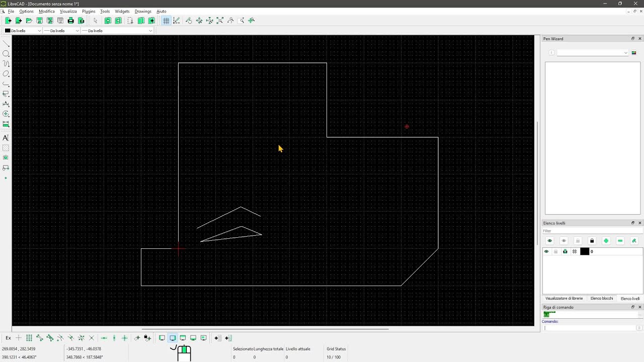Show all layers with the eye button
644x362 pixels.
coord(549,241)
